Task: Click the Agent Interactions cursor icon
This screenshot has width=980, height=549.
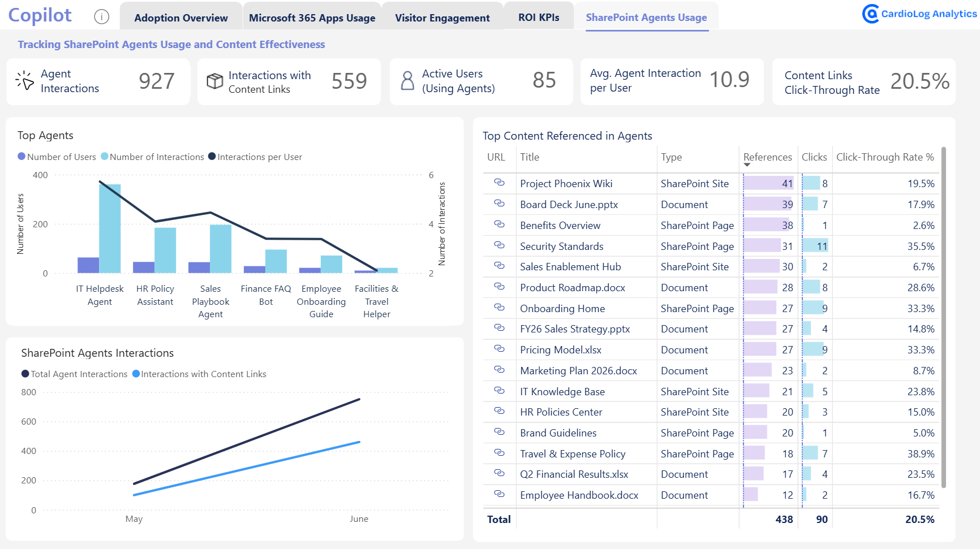Action: point(24,80)
